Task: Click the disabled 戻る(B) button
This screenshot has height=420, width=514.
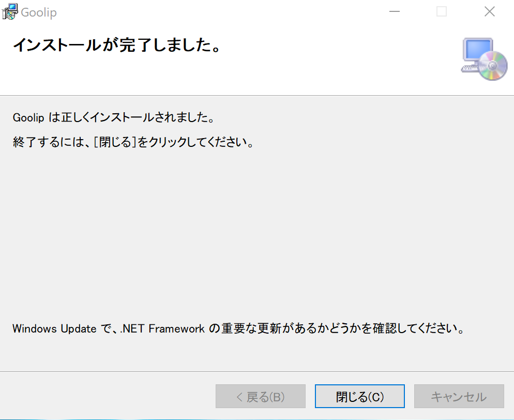Action: (x=260, y=396)
